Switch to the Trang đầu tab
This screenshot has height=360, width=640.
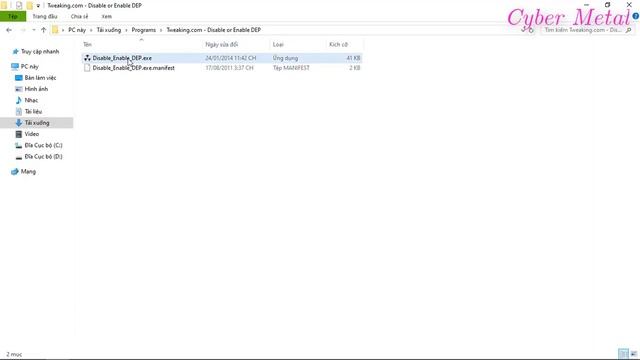pyautogui.click(x=45, y=16)
